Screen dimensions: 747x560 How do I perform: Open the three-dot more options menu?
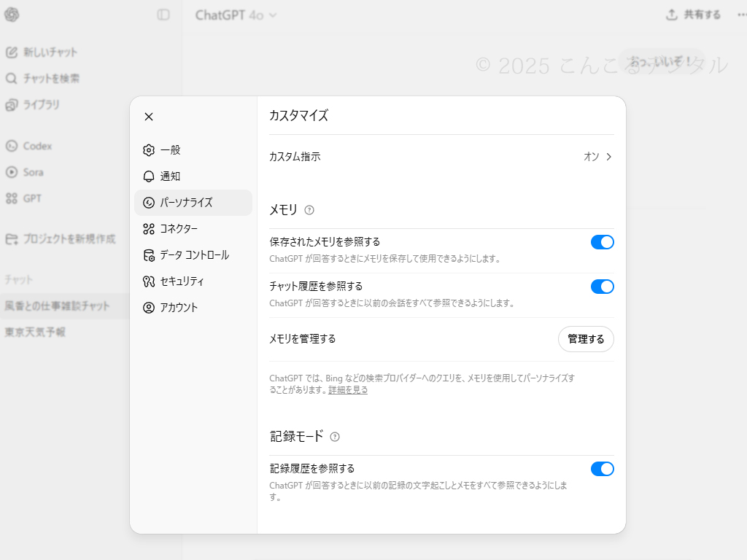click(x=741, y=15)
